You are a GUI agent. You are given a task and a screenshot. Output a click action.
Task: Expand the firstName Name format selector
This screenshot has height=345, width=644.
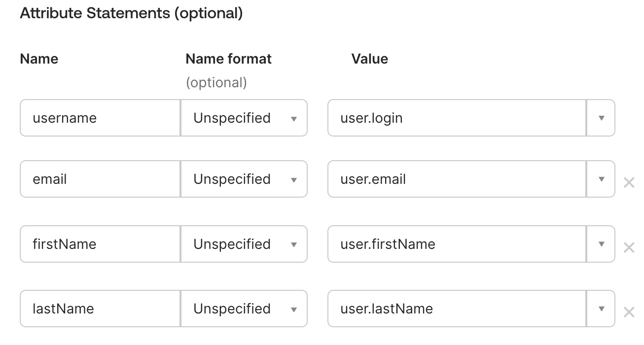[x=294, y=244]
